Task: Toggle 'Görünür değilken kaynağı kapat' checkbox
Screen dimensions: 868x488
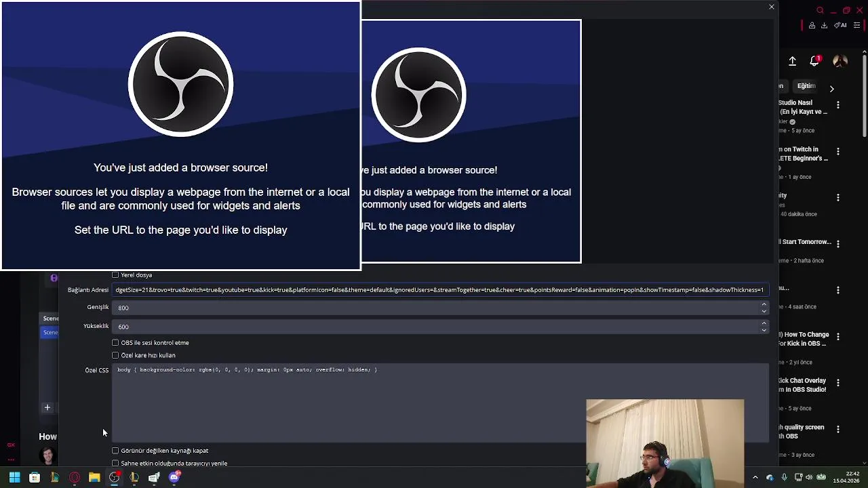Action: 115,451
